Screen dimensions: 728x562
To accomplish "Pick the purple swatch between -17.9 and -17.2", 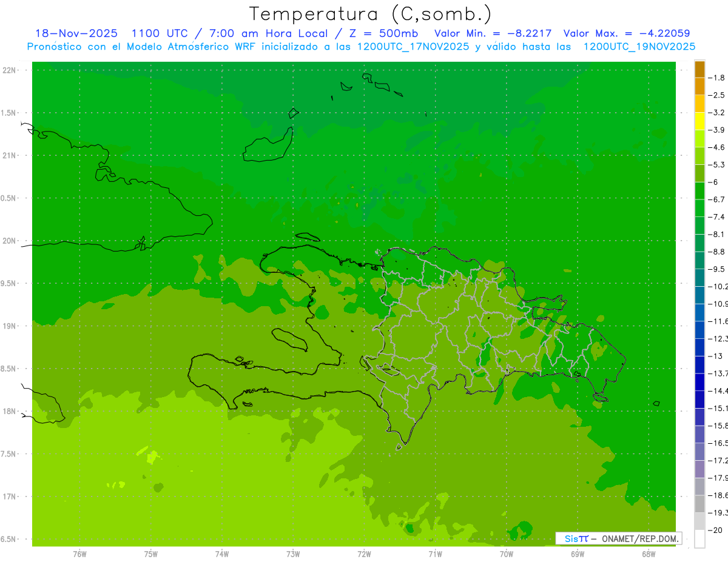I will [699, 469].
